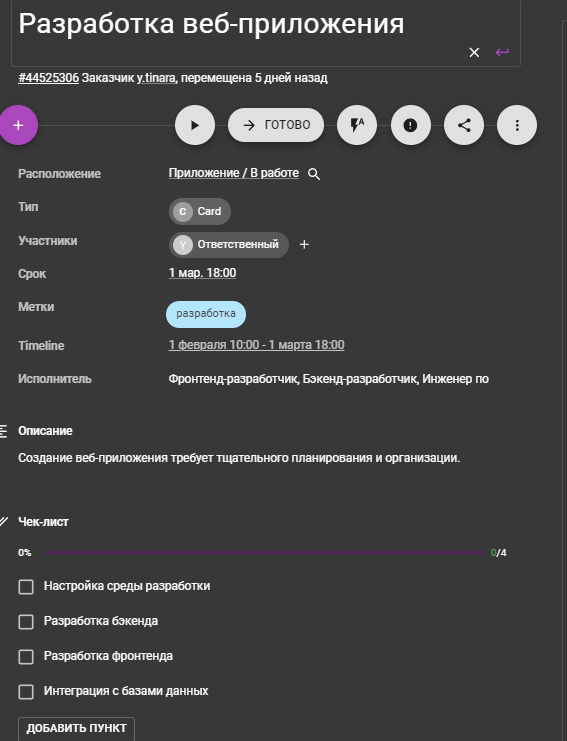
Task: Click 'Добавить пункт' button
Action: pyautogui.click(x=77, y=728)
